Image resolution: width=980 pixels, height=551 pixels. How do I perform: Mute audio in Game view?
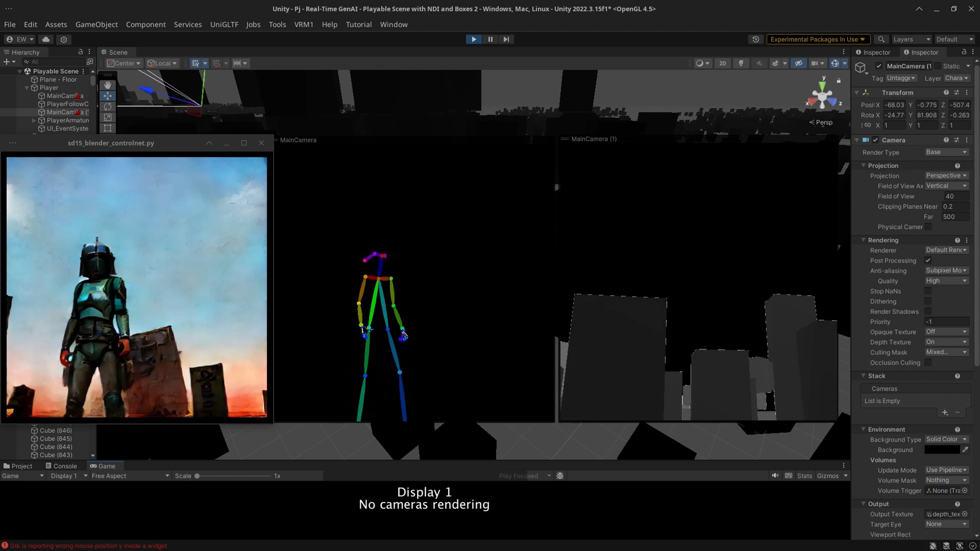775,475
